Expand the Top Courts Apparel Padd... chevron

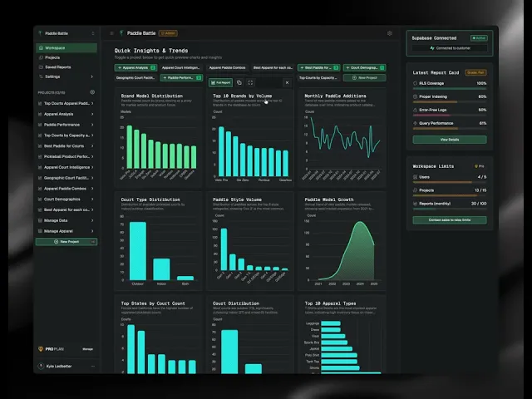92,103
